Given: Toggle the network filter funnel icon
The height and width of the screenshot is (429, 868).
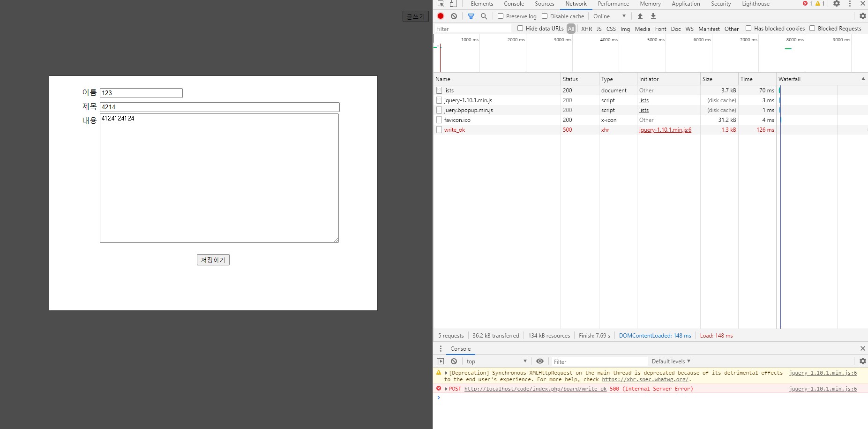Looking at the screenshot, I should 471,16.
